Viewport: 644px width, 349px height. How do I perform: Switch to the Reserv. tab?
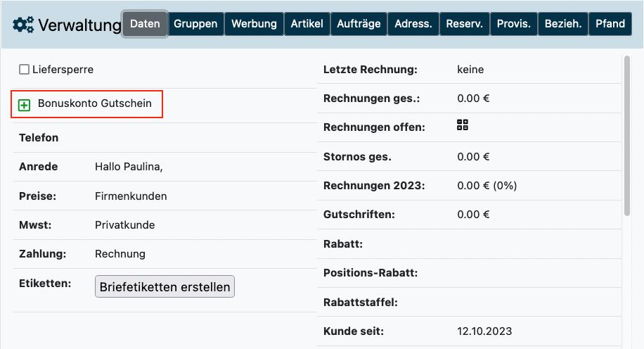tap(464, 24)
